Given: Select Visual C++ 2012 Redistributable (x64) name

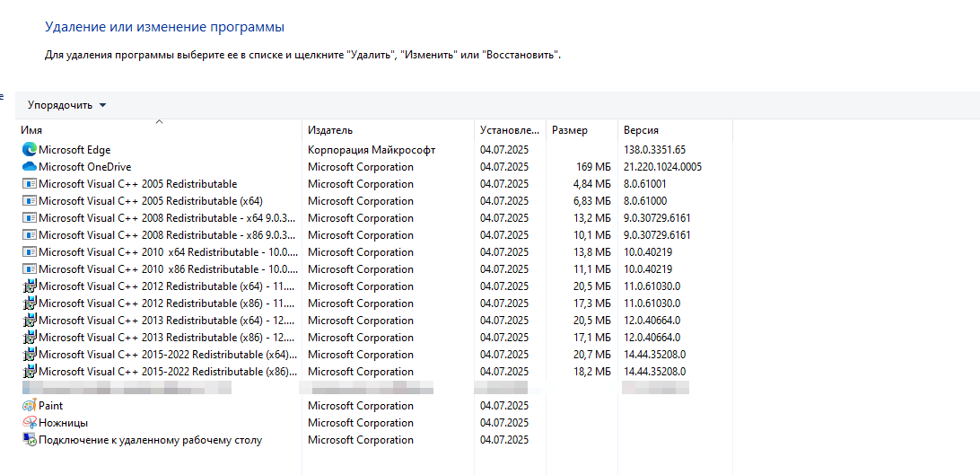Looking at the screenshot, I should (x=168, y=286).
